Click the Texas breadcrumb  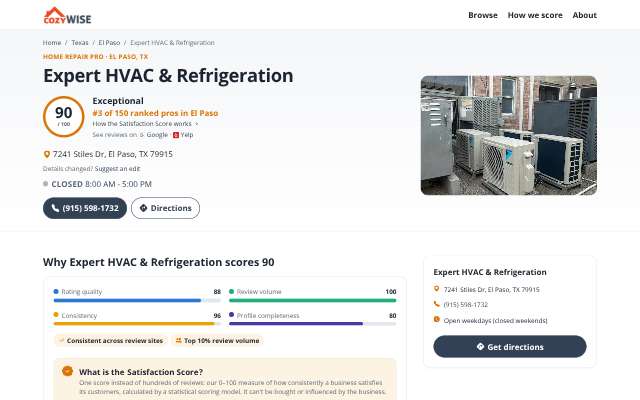[x=80, y=42]
